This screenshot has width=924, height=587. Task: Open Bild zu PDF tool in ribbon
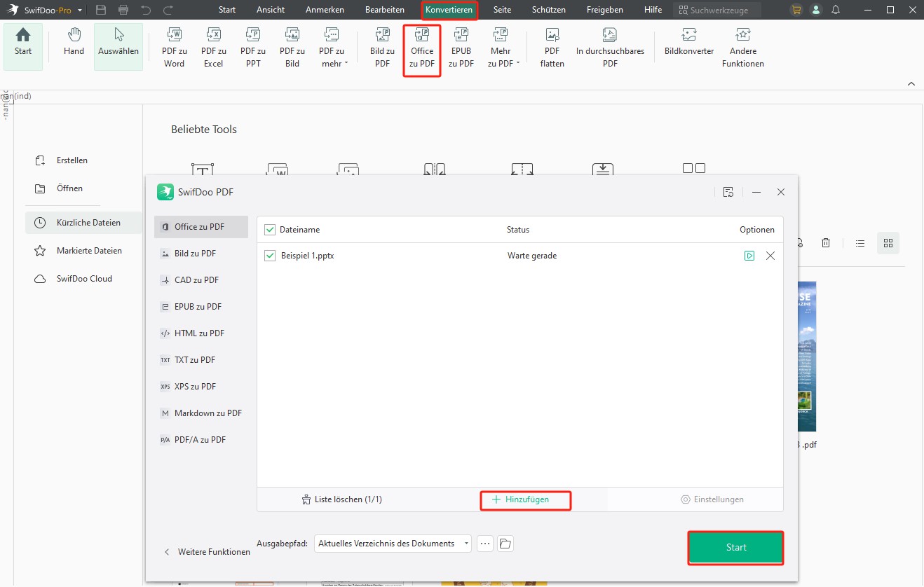382,48
